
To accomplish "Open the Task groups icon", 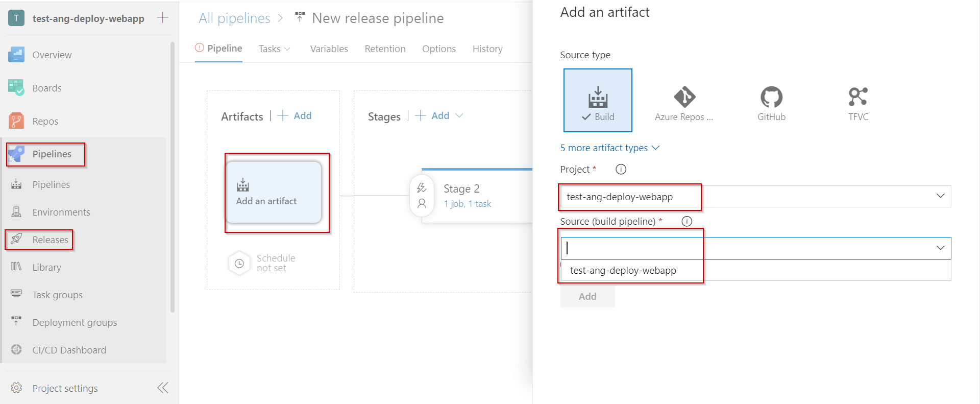I will (16, 294).
